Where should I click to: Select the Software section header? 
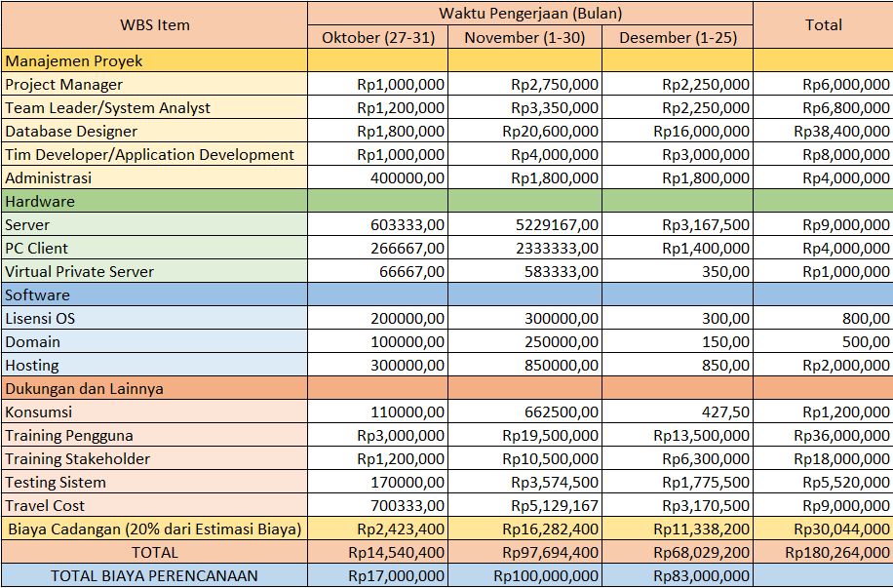(x=154, y=294)
